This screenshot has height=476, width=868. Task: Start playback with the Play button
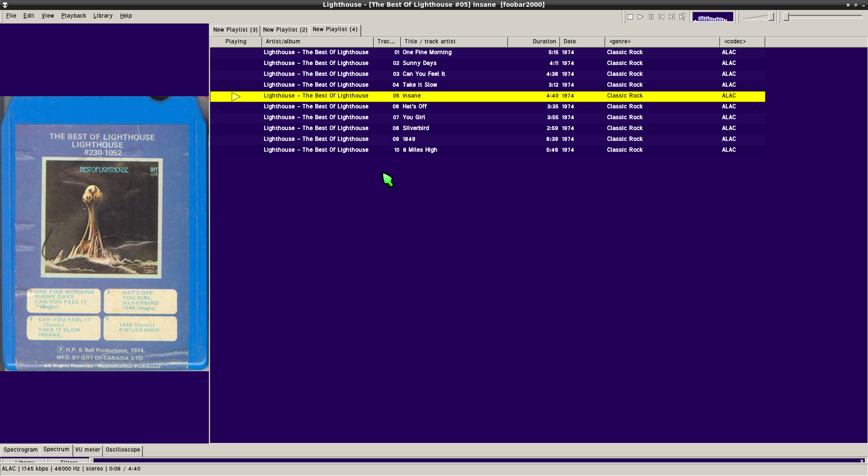641,17
